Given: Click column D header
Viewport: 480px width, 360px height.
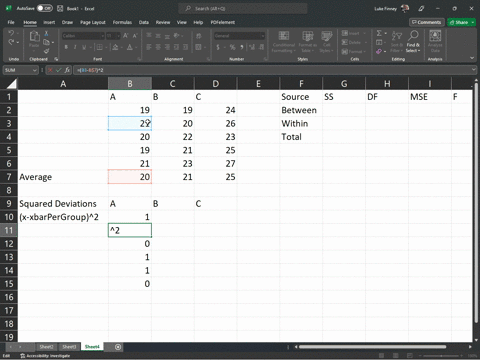Looking at the screenshot, I should (x=216, y=84).
